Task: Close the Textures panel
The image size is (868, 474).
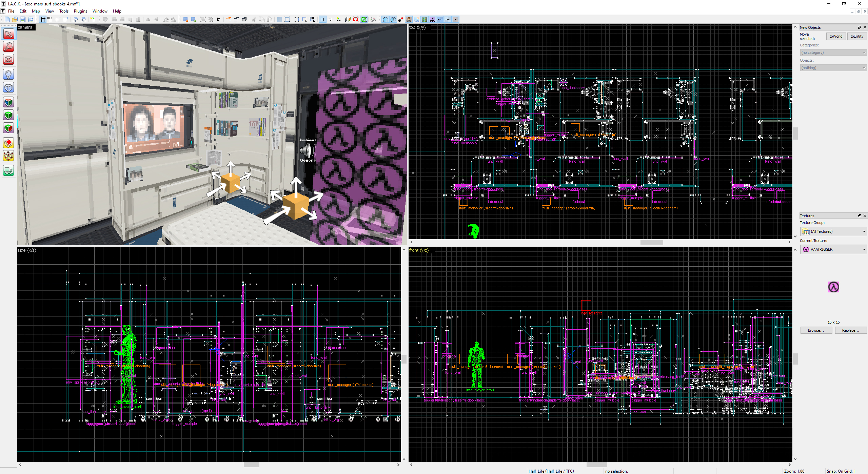Action: (x=865, y=216)
